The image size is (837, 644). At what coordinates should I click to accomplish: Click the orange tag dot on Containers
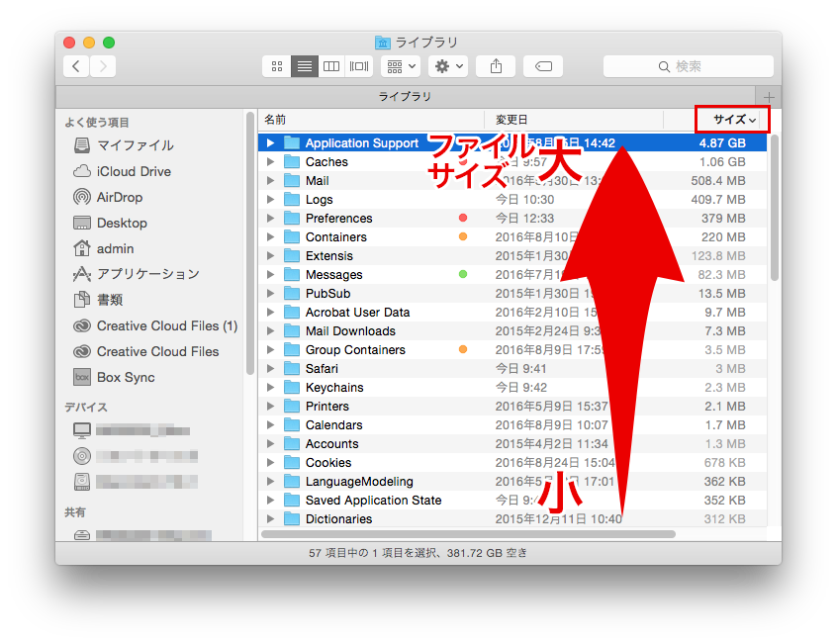(x=463, y=236)
